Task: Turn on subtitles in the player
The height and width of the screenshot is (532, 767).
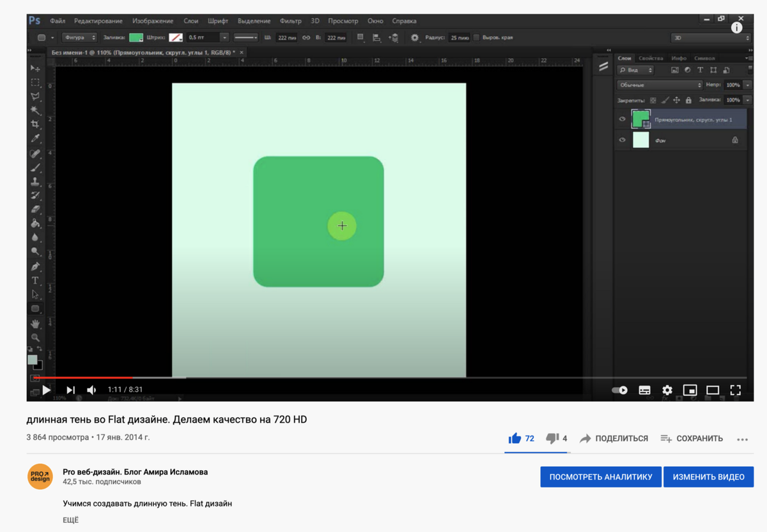Action: coord(644,390)
